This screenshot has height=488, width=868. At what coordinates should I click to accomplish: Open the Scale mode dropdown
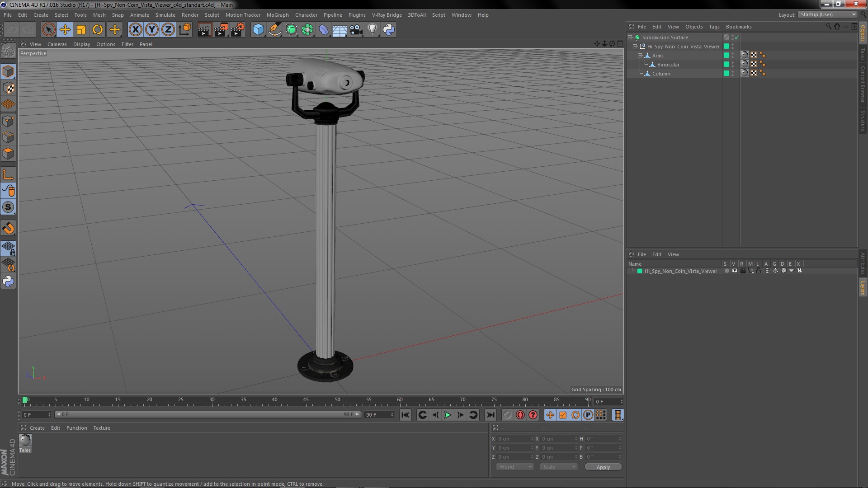pos(559,467)
